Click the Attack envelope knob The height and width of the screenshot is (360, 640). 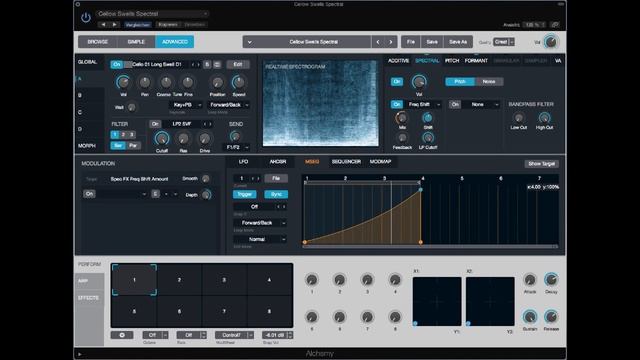530,280
